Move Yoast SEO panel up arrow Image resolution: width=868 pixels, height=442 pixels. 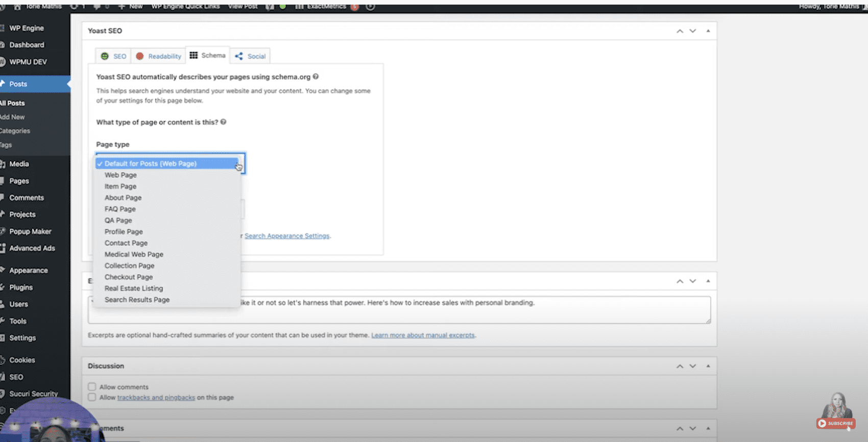[x=680, y=31]
